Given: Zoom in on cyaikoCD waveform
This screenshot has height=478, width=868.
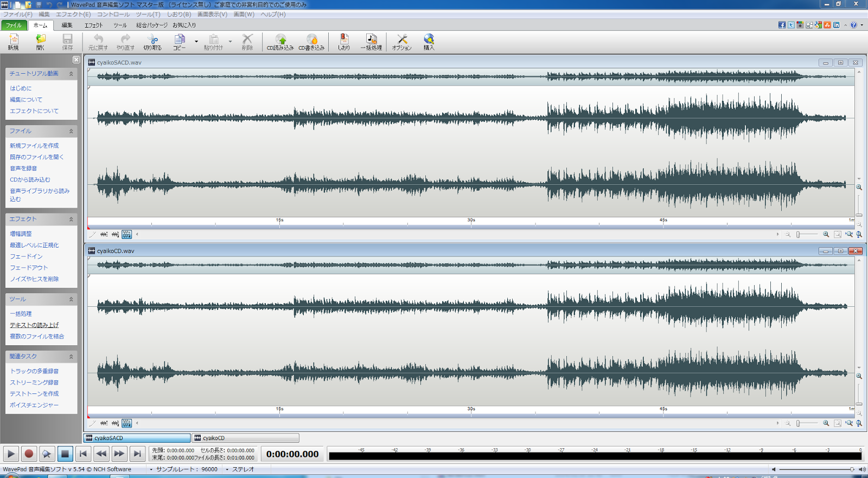Looking at the screenshot, I should point(826,423).
